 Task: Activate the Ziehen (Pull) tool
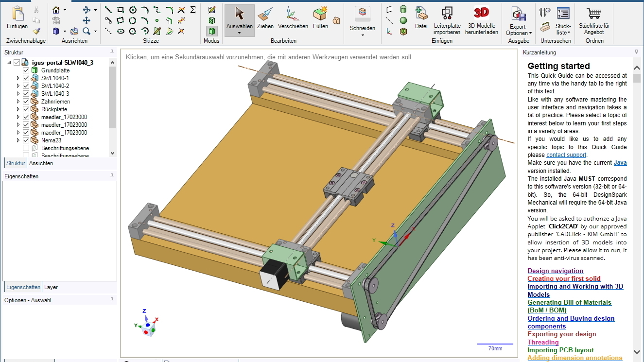click(265, 18)
